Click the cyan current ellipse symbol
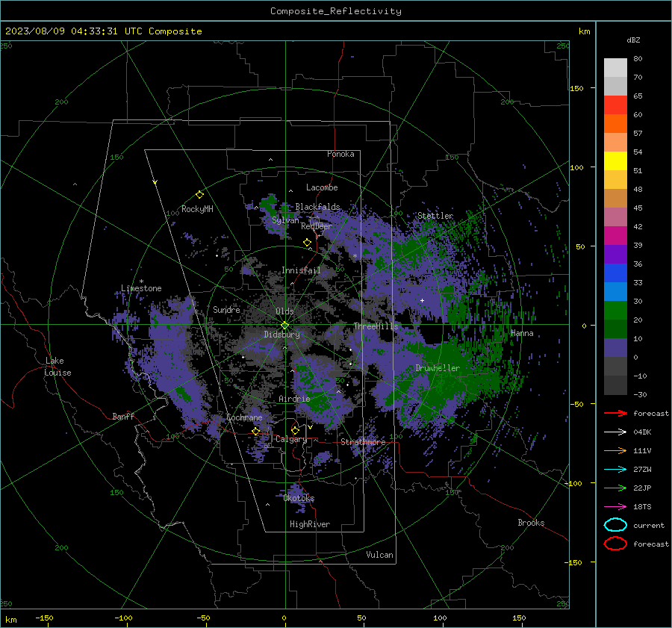 [615, 525]
